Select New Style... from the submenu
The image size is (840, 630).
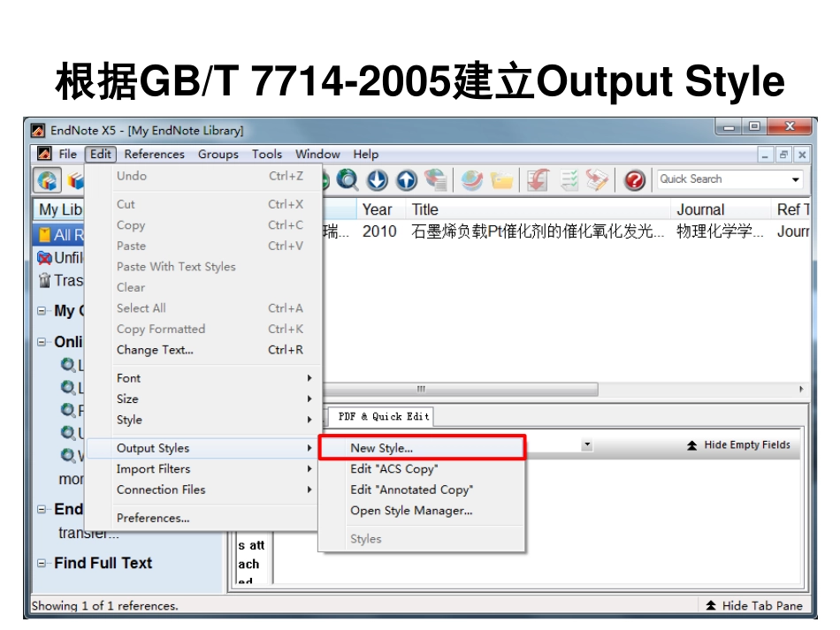click(x=381, y=448)
